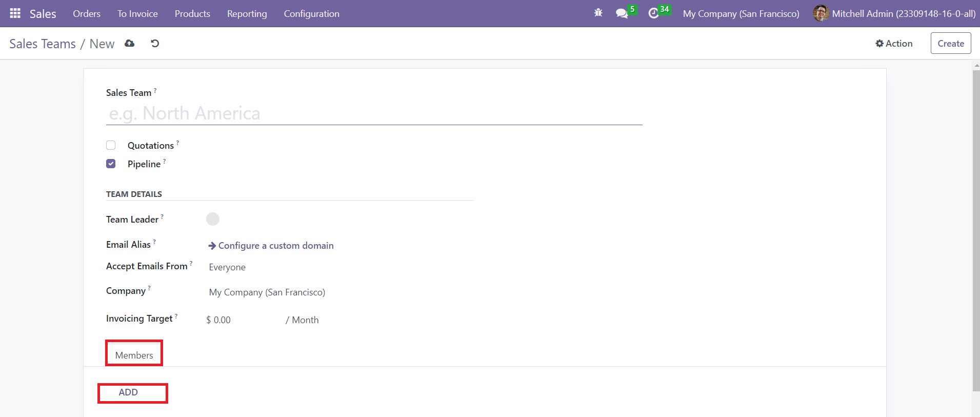Click the Sales Team name field
The image size is (980, 417).
373,113
